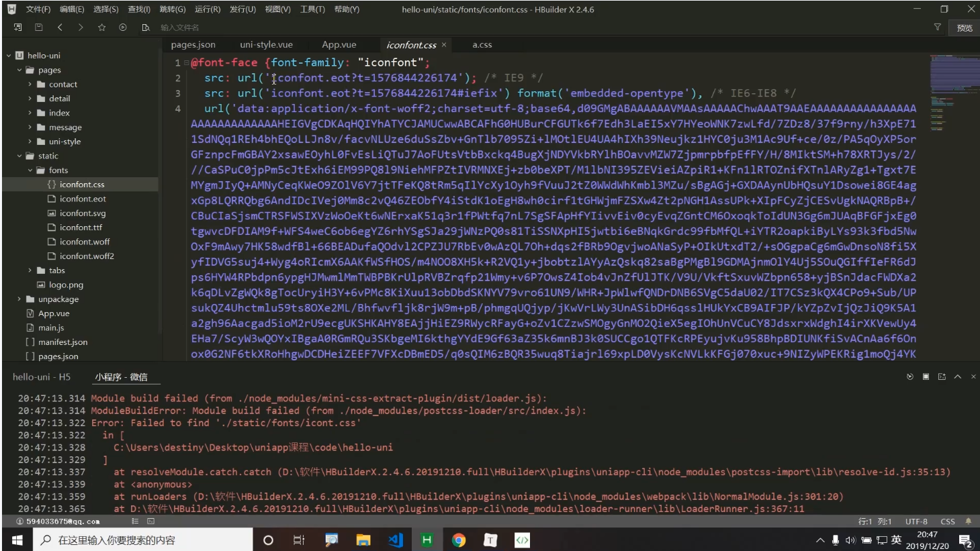Open the 编辑(E) menu
The height and width of the screenshot is (551, 980).
pyautogui.click(x=72, y=9)
